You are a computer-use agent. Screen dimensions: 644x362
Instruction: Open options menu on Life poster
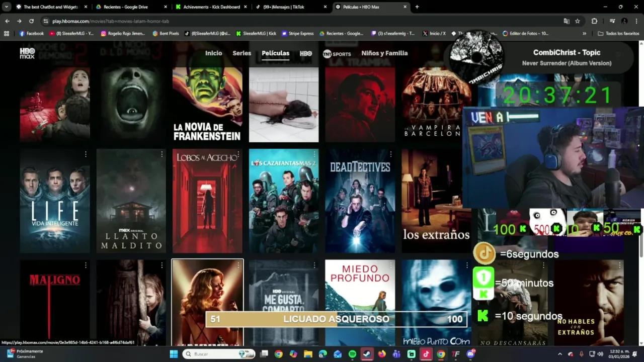(86, 154)
